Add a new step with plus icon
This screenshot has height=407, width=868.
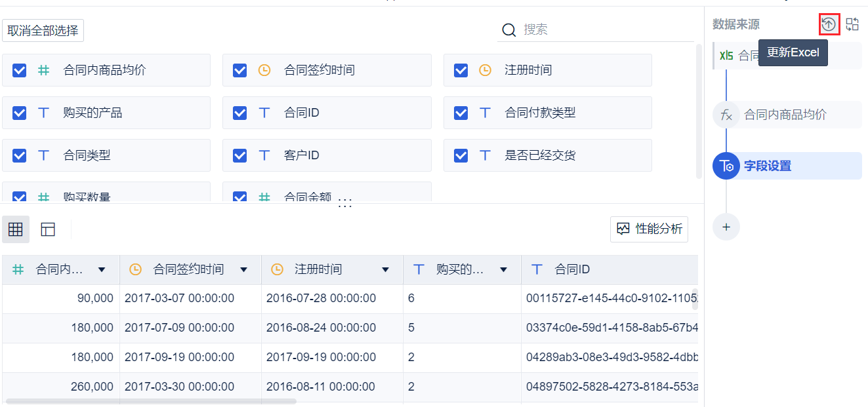tap(726, 227)
